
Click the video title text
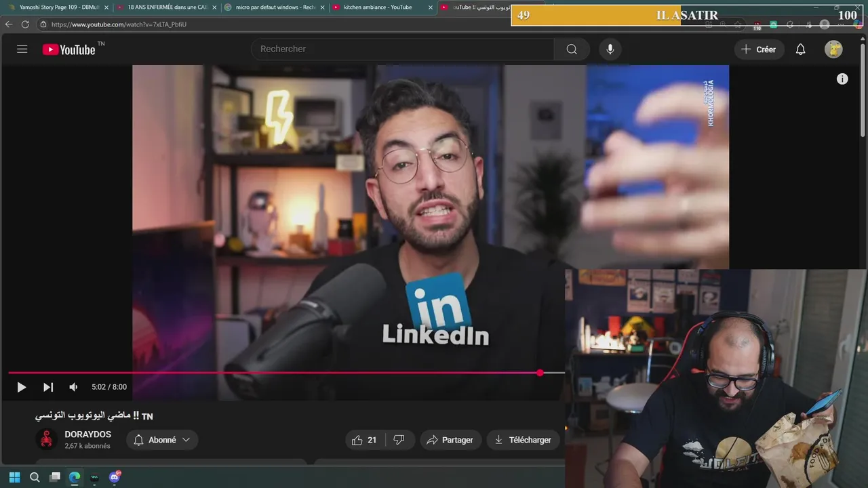click(94, 415)
